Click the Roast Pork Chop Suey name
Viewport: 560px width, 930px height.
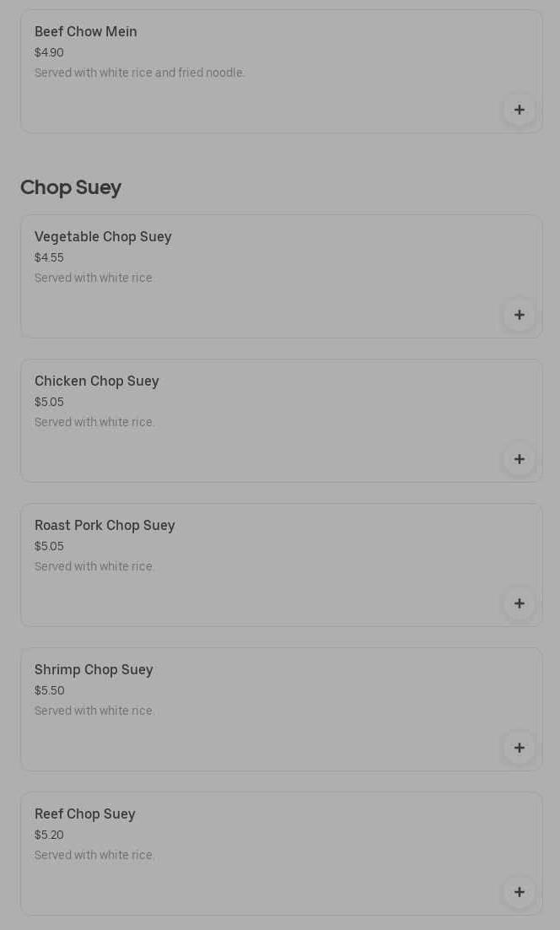click(105, 526)
